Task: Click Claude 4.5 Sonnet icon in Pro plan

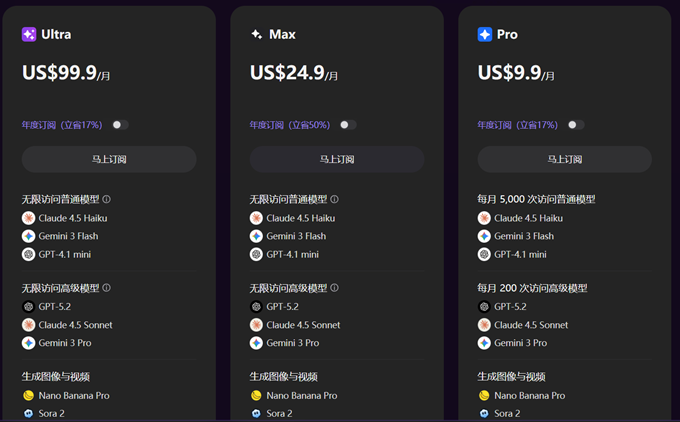Action: (x=484, y=325)
